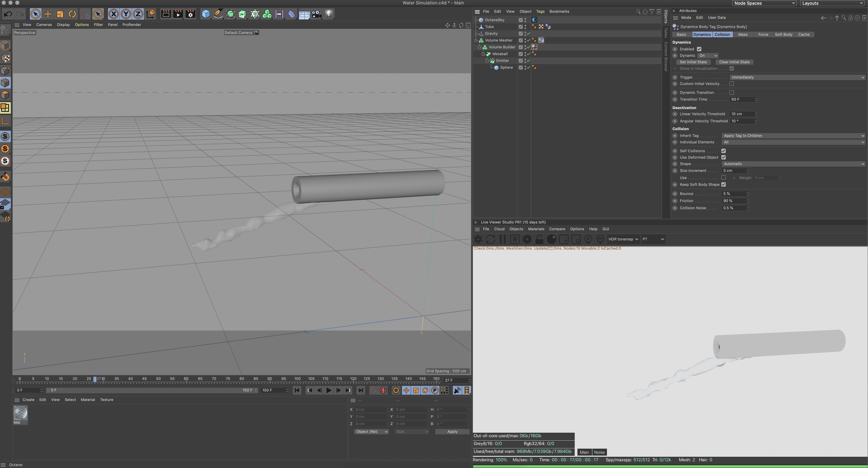Image resolution: width=868 pixels, height=468 pixels.
Task: Open the Object (Rel) coordinate dropdown
Action: point(371,432)
